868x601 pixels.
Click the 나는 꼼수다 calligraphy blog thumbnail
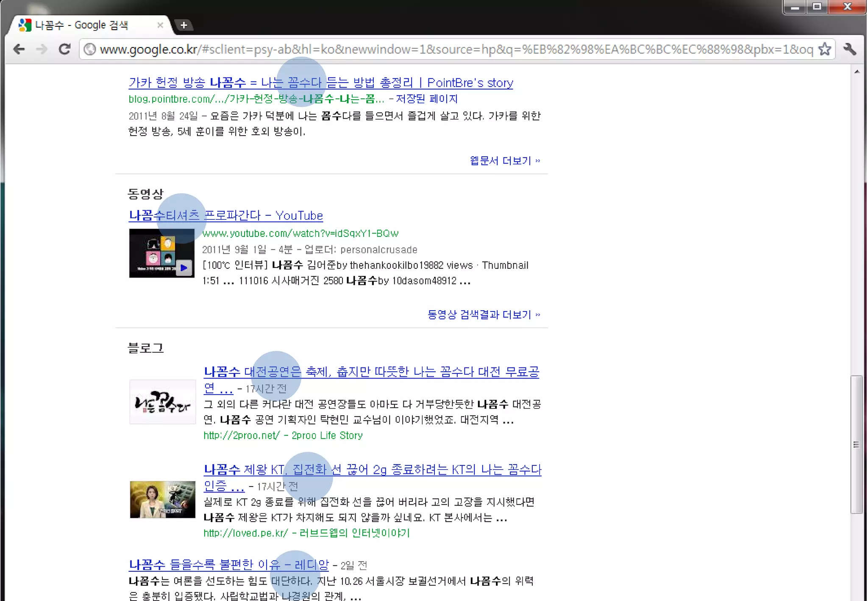click(162, 402)
